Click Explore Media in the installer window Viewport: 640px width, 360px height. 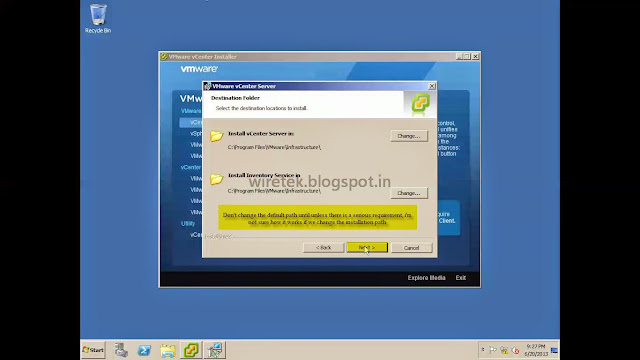[x=426, y=278]
